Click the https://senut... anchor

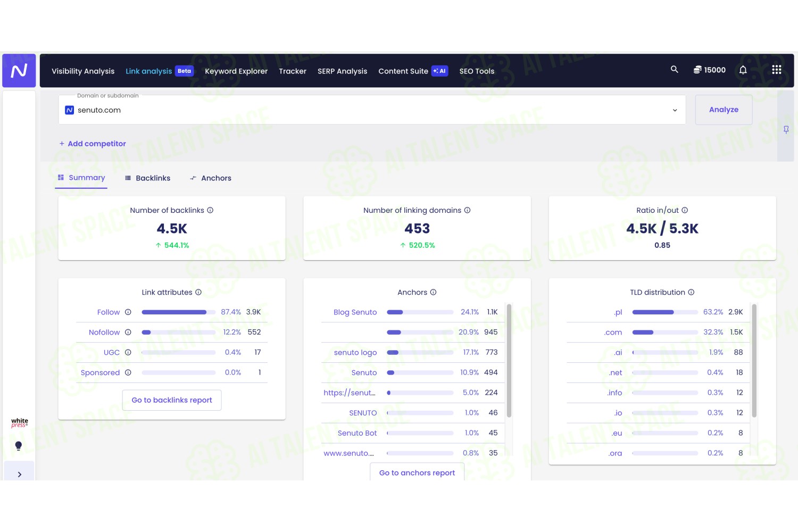(350, 393)
